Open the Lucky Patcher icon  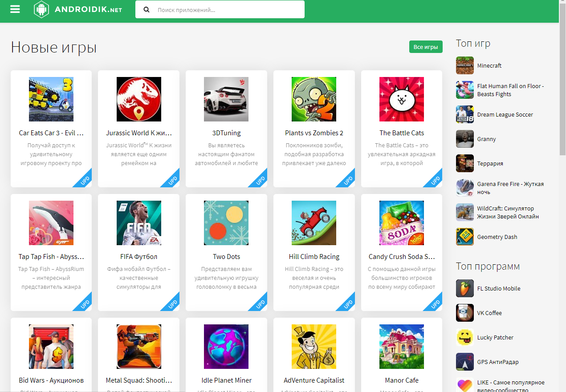pyautogui.click(x=464, y=337)
